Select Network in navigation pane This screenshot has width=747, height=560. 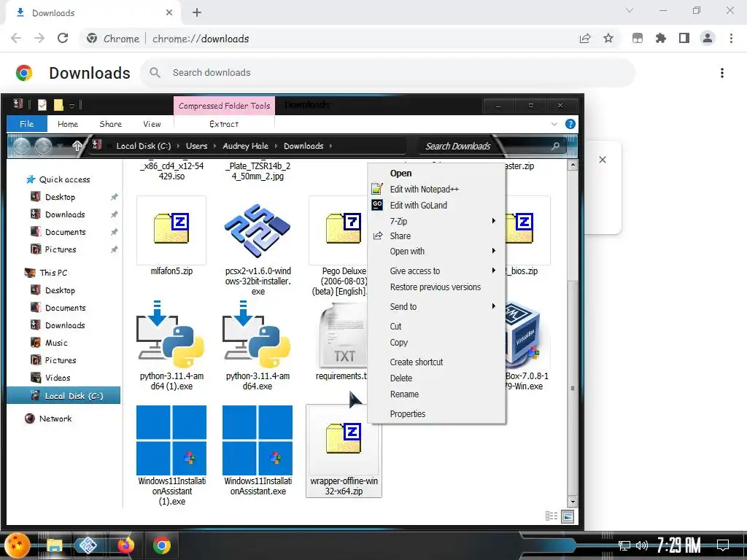(x=55, y=419)
